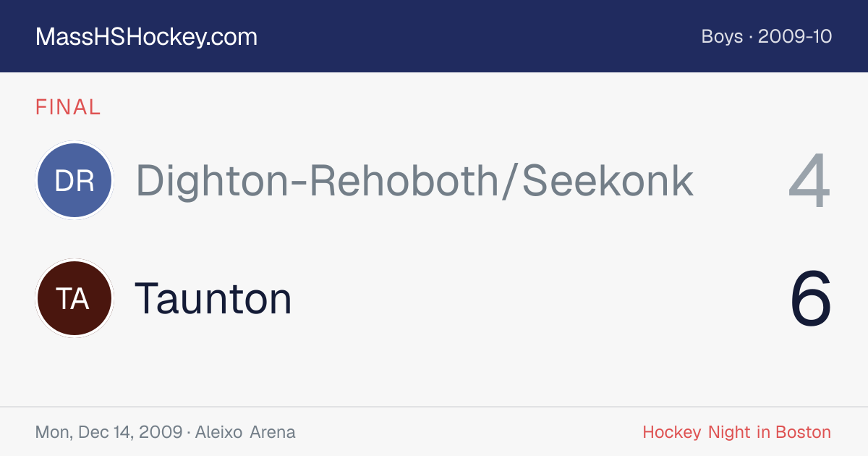Click the red FINAL status label

coord(68,107)
